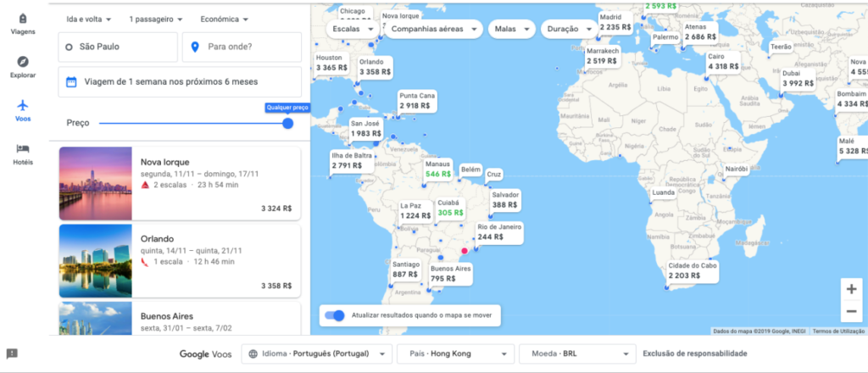Click the La Paz 1 224 R$ map label
Viewport: 868px width, 373px height.
pyautogui.click(x=415, y=211)
